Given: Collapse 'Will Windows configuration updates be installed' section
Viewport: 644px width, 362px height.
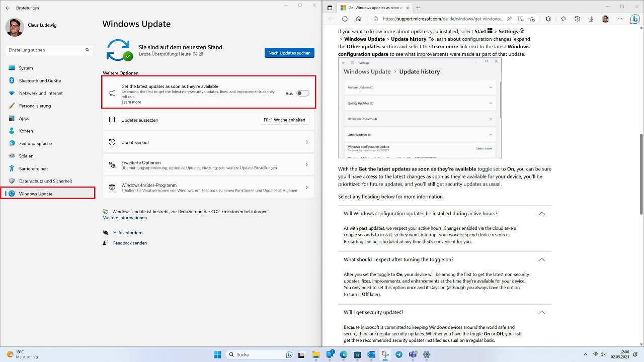Looking at the screenshot, I should tap(541, 213).
